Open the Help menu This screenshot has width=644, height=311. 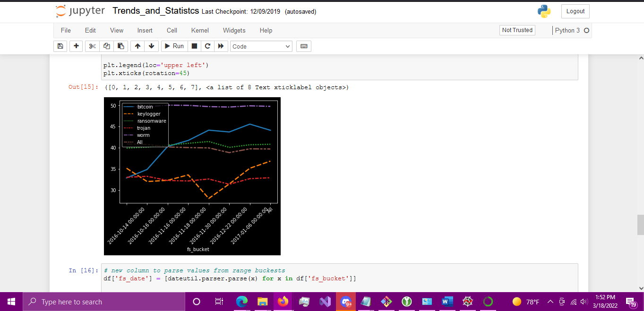pyautogui.click(x=266, y=30)
